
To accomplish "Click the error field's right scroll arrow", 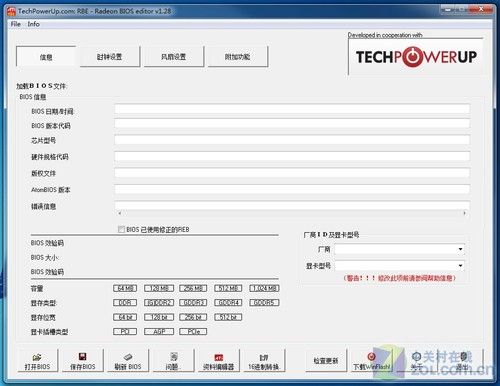I will (464, 213).
